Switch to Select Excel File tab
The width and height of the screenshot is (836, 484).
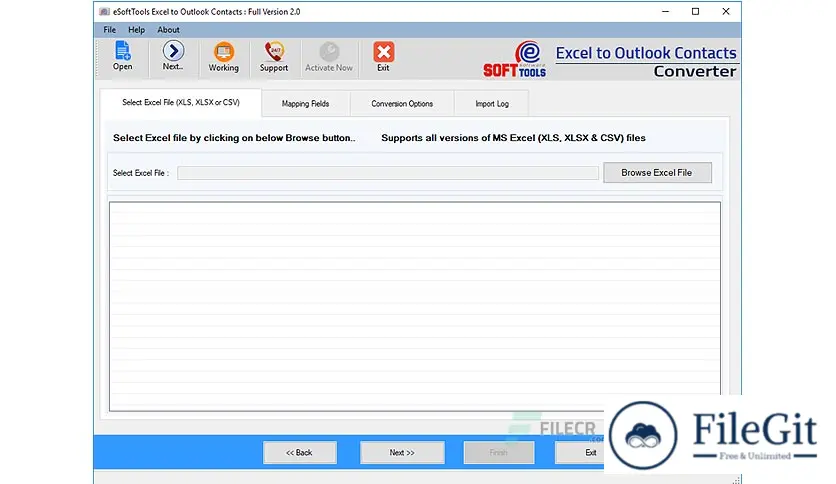pos(181,102)
